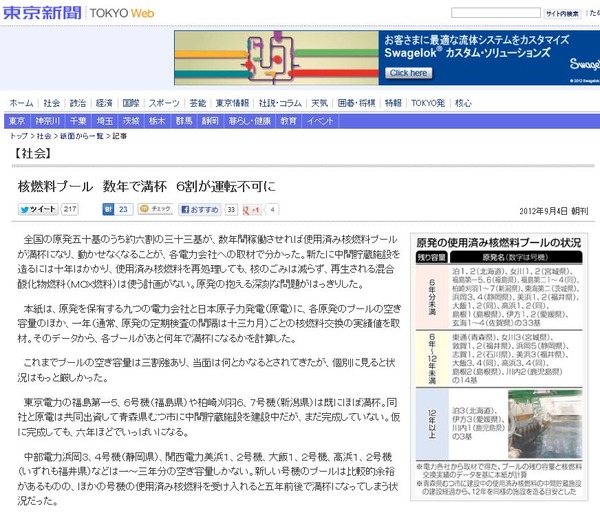This screenshot has height=515, width=600.
Task: Select the 東京 regional tab
Action: (17, 121)
